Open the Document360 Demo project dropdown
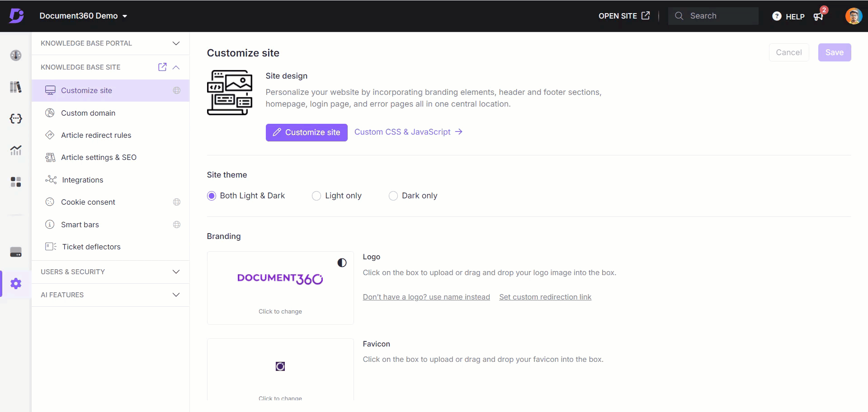Image resolution: width=868 pixels, height=412 pixels. (83, 16)
